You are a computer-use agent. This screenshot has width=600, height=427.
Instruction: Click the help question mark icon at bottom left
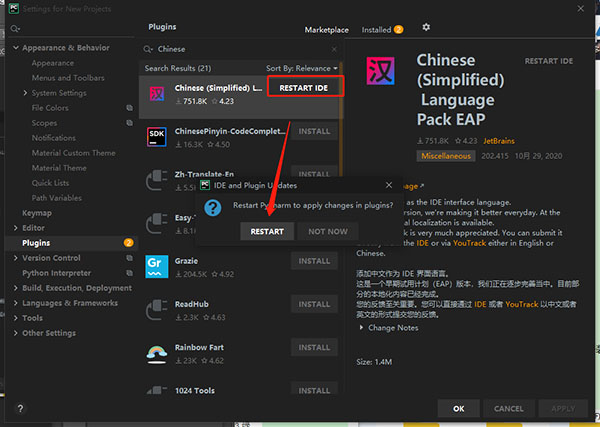(21, 409)
